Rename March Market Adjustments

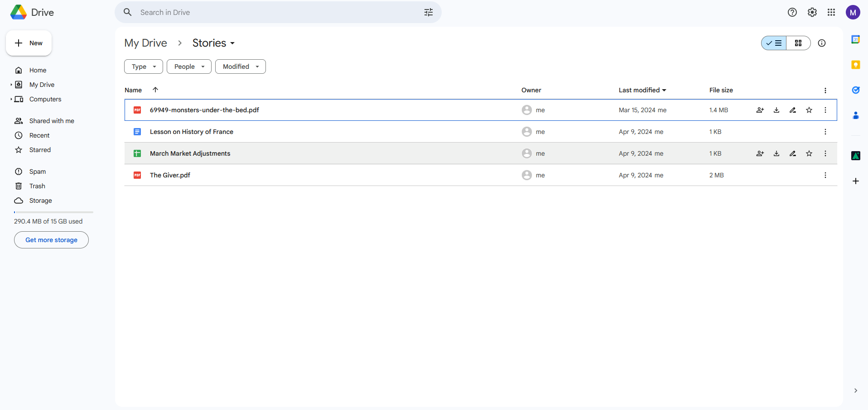pyautogui.click(x=793, y=153)
